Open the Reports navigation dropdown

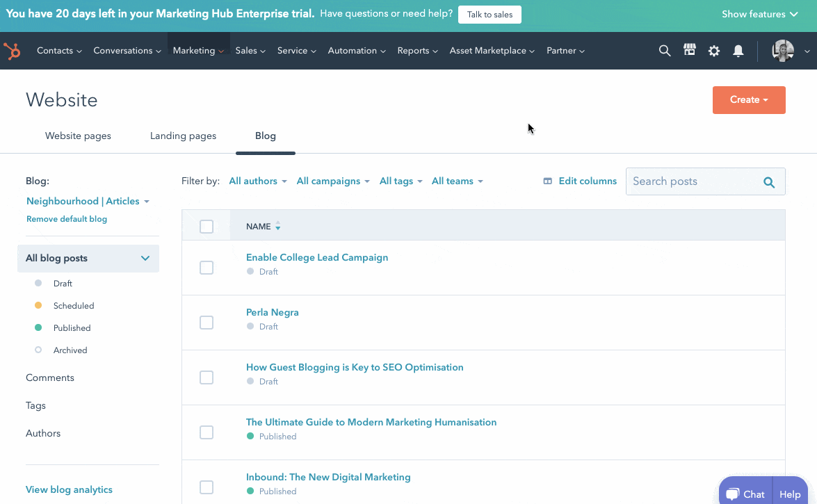417,51
